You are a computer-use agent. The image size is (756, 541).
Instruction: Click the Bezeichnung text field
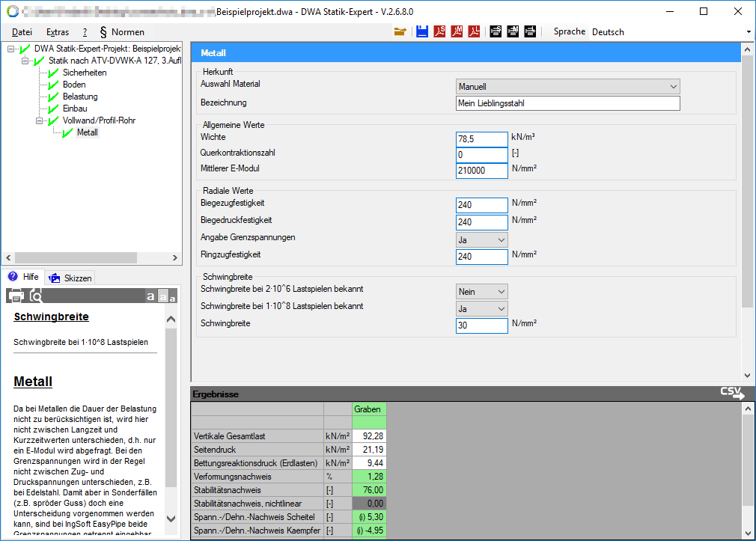click(x=567, y=103)
